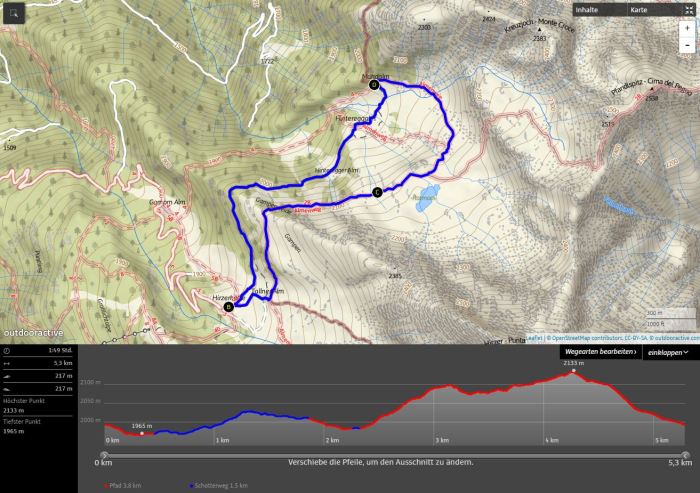Open the map search magnifier icon
The width and height of the screenshot is (700, 493).
[14, 13]
